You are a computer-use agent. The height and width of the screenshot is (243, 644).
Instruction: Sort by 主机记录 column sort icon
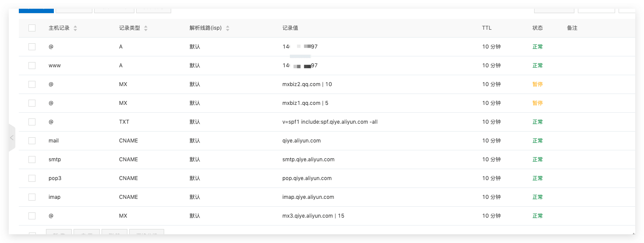tap(75, 28)
